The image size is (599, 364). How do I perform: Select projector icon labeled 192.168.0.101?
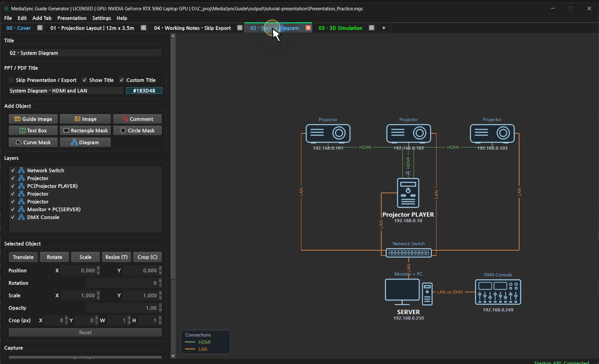point(328,134)
